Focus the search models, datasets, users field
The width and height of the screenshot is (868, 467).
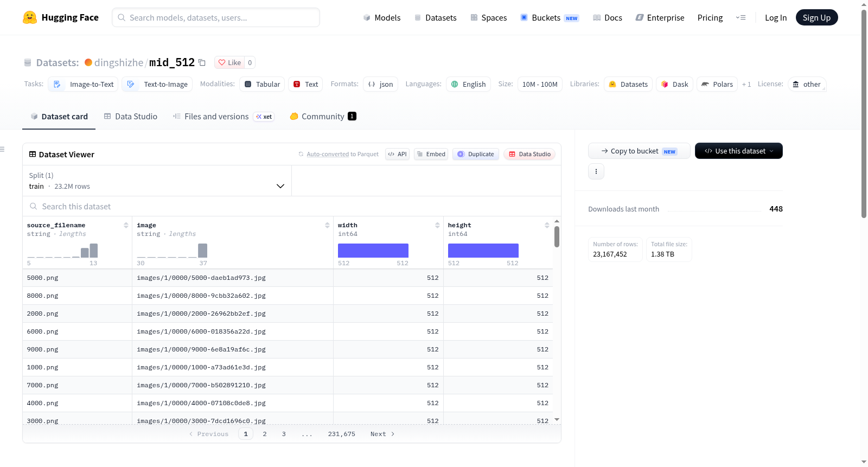tap(216, 17)
